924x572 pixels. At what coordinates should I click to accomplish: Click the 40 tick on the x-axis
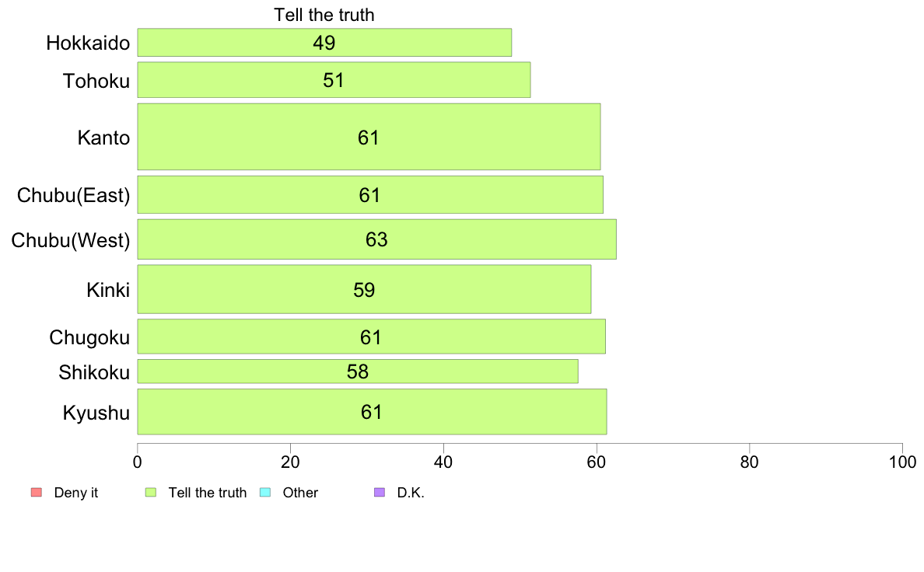pyautogui.click(x=443, y=462)
